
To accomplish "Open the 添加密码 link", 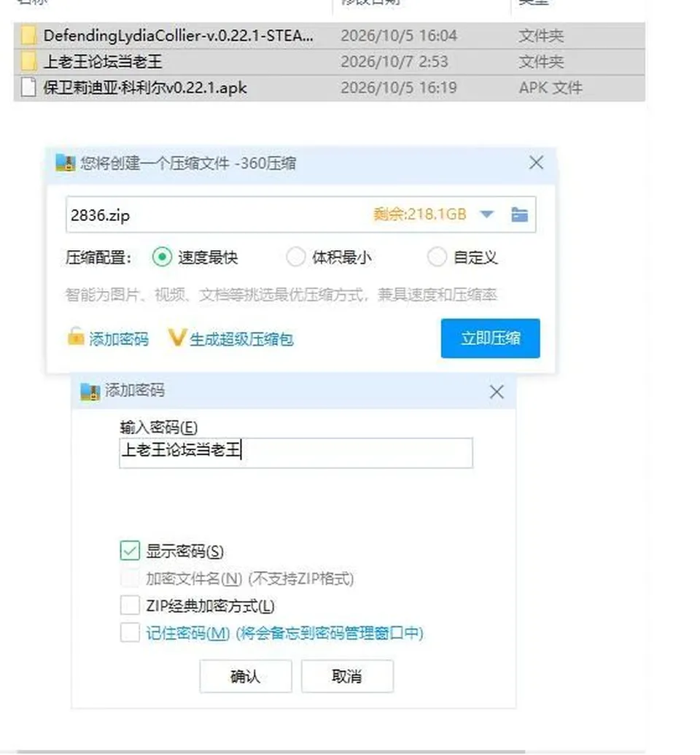I will (x=119, y=339).
